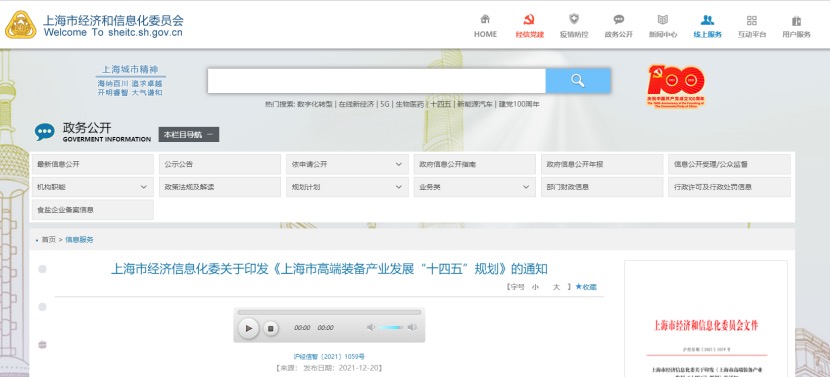Click 信息服务 breadcrumb link
Viewport: 830px width, 377px height.
(79, 240)
